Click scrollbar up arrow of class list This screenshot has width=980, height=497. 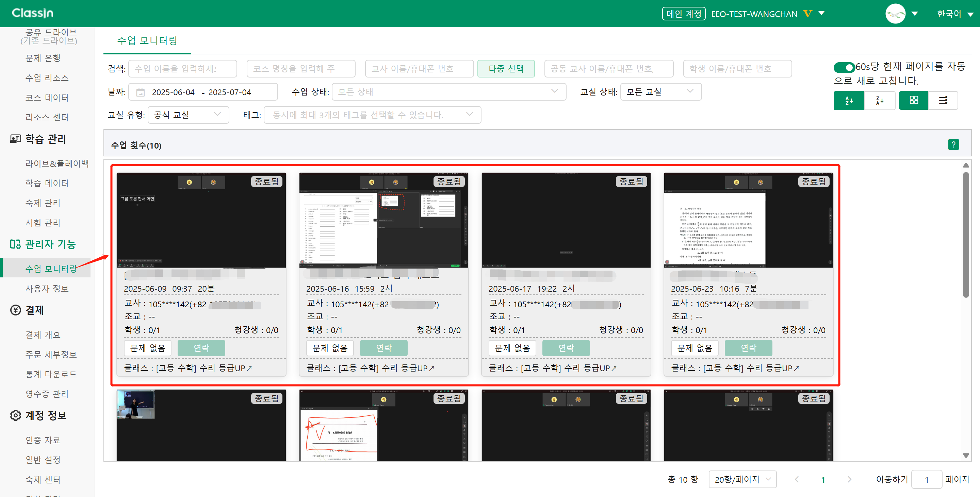pyautogui.click(x=966, y=165)
